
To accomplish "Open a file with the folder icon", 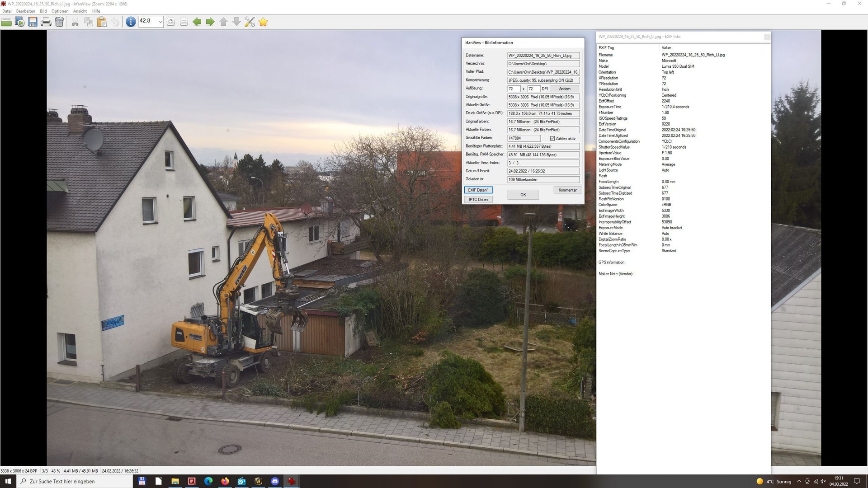I will [7, 22].
